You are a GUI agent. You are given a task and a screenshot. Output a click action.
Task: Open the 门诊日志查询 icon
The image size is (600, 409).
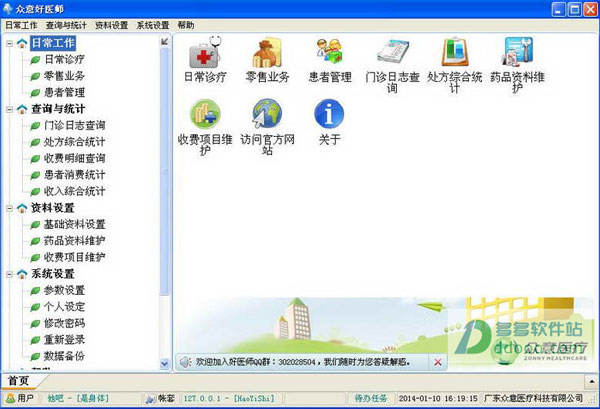tap(392, 52)
